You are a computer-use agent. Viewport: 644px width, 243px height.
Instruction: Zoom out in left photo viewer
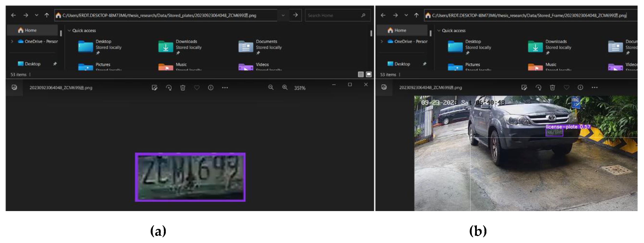point(271,87)
